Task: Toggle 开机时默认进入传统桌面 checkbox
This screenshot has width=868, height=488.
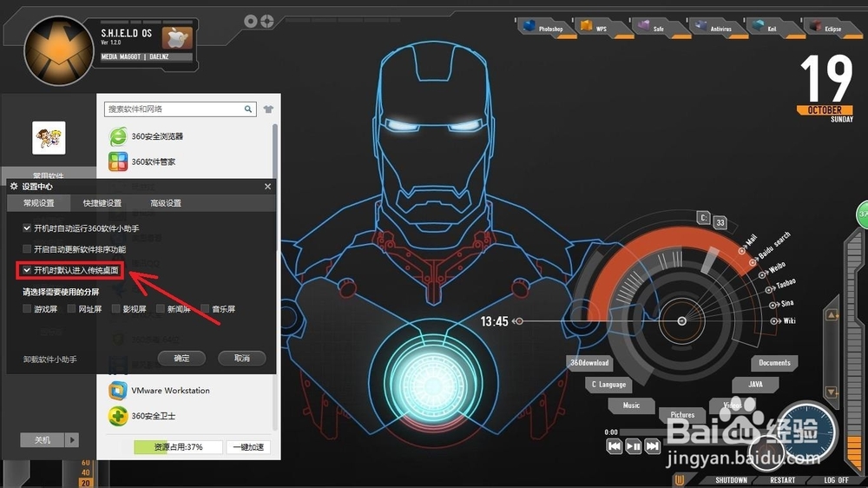Action: [27, 270]
